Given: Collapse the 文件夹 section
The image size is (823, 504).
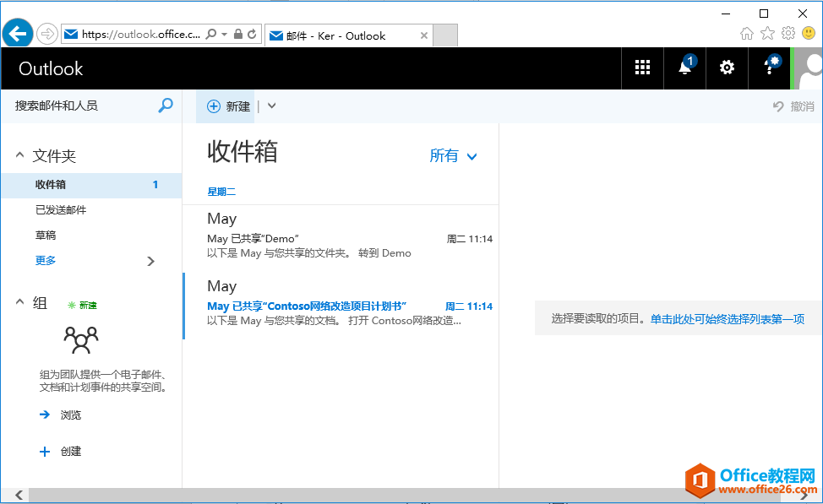Looking at the screenshot, I should coord(19,155).
